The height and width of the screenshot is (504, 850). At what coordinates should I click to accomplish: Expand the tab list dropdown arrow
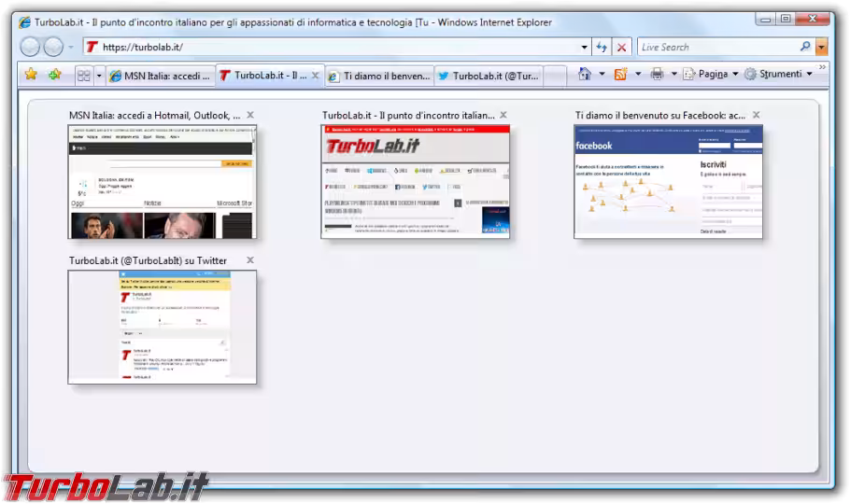click(99, 76)
